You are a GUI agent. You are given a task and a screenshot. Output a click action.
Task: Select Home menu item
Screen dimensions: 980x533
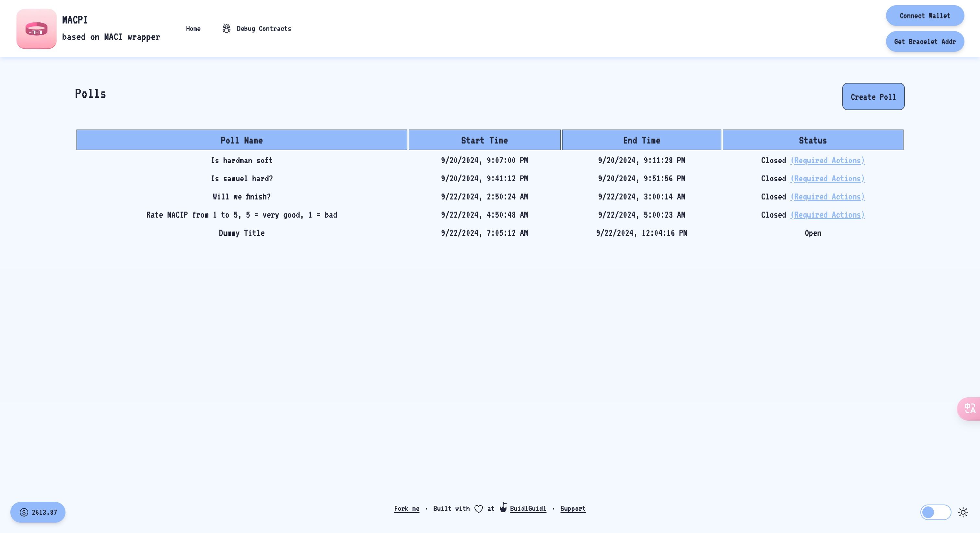[192, 28]
